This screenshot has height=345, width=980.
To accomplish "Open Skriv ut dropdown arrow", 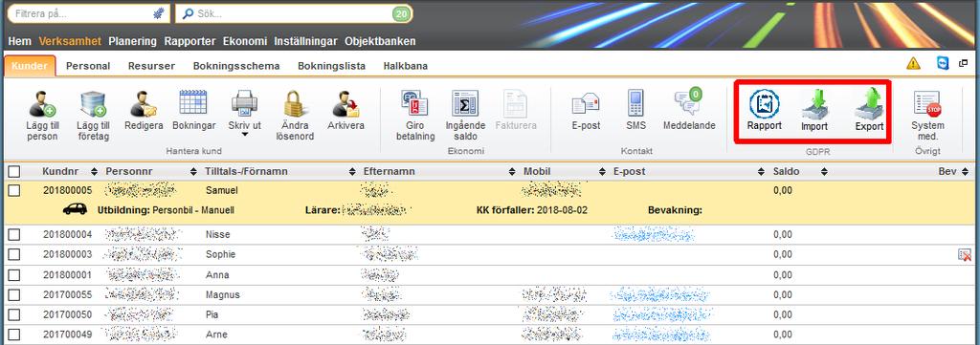I will (x=244, y=134).
